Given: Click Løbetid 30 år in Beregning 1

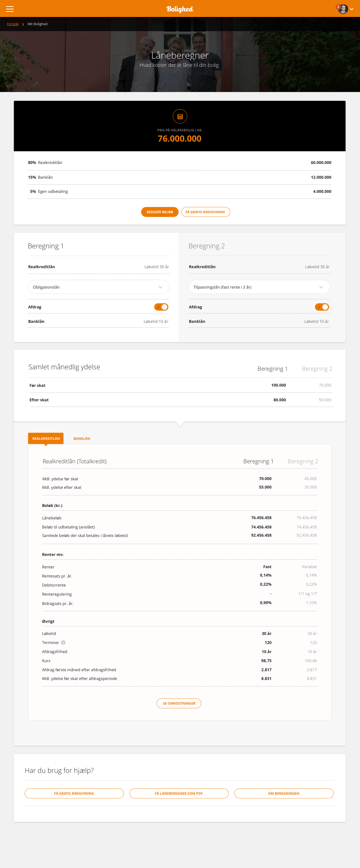Looking at the screenshot, I should click(157, 267).
